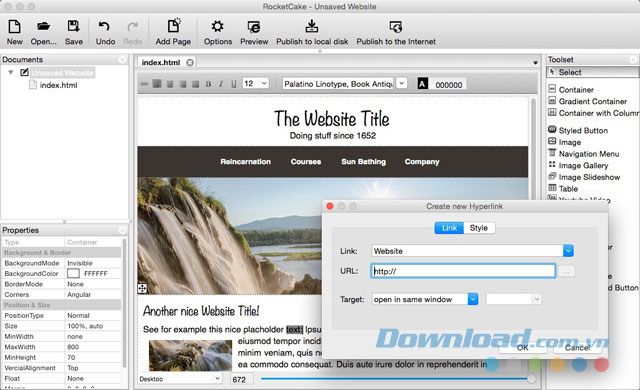Browse for URL with ellipsis button

tap(567, 271)
